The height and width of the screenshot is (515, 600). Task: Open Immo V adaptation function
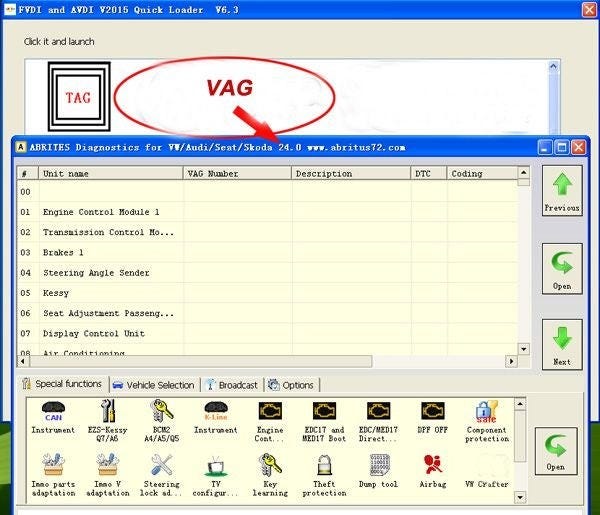tap(108, 475)
